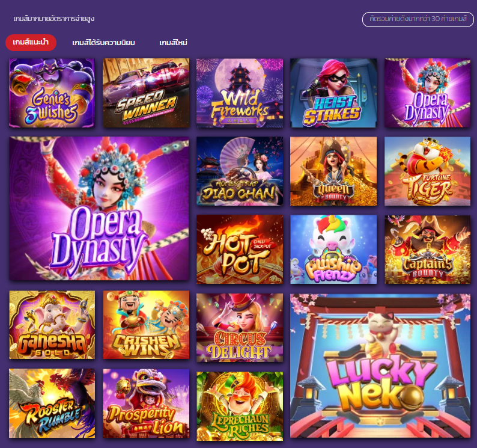Play the Plushie Frenzy game
The image size is (477, 448).
[x=333, y=250]
